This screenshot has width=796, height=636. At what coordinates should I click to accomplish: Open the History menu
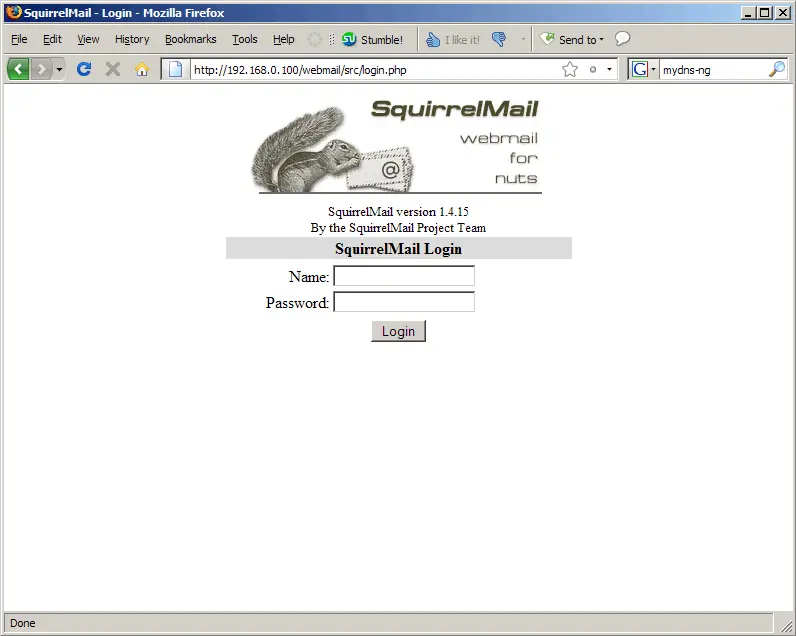(x=132, y=39)
